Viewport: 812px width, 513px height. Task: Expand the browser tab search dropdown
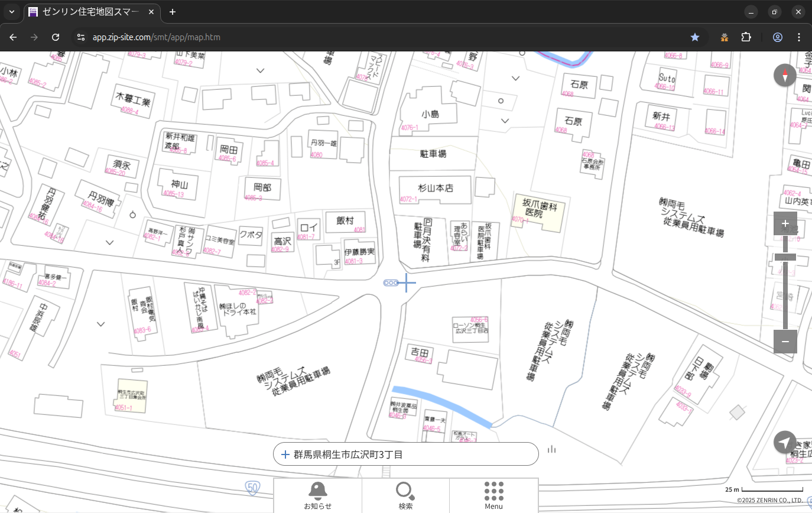pos(12,12)
